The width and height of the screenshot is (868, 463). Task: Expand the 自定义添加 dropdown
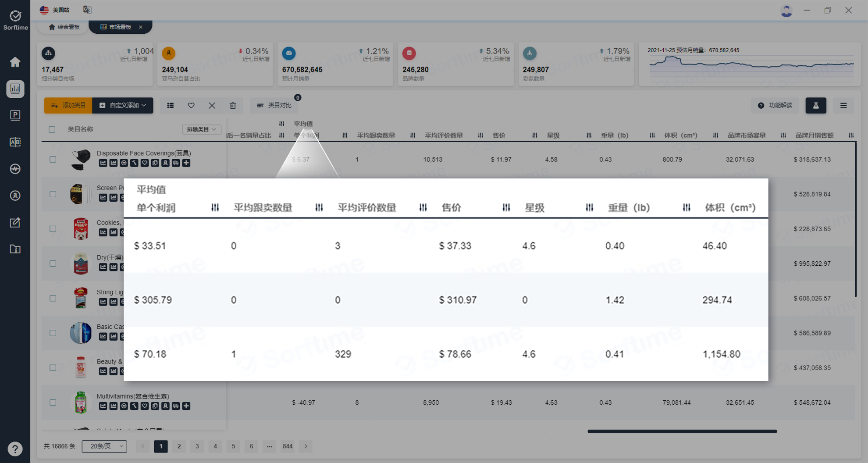[123, 105]
